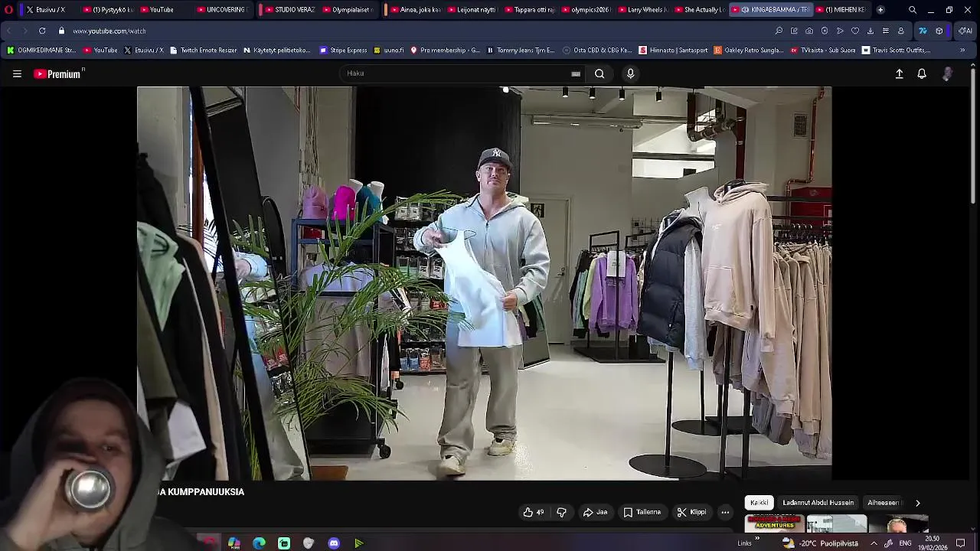Screen dimensions: 980x551
Task: Open the ADVENTURES recommended video thumbnail
Action: coord(775,524)
